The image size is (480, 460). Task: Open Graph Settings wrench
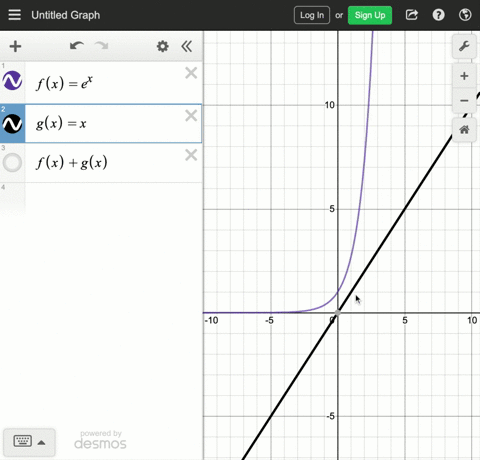tap(464, 46)
